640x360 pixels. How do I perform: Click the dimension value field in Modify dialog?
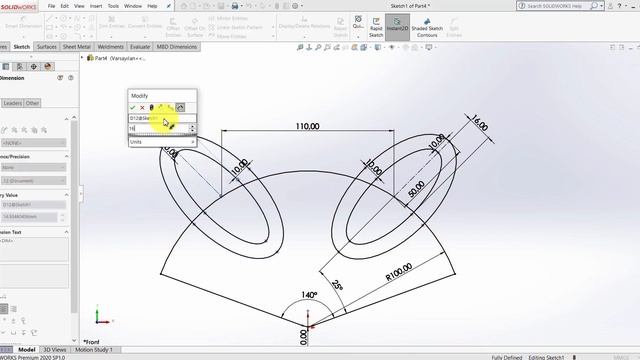click(x=158, y=129)
